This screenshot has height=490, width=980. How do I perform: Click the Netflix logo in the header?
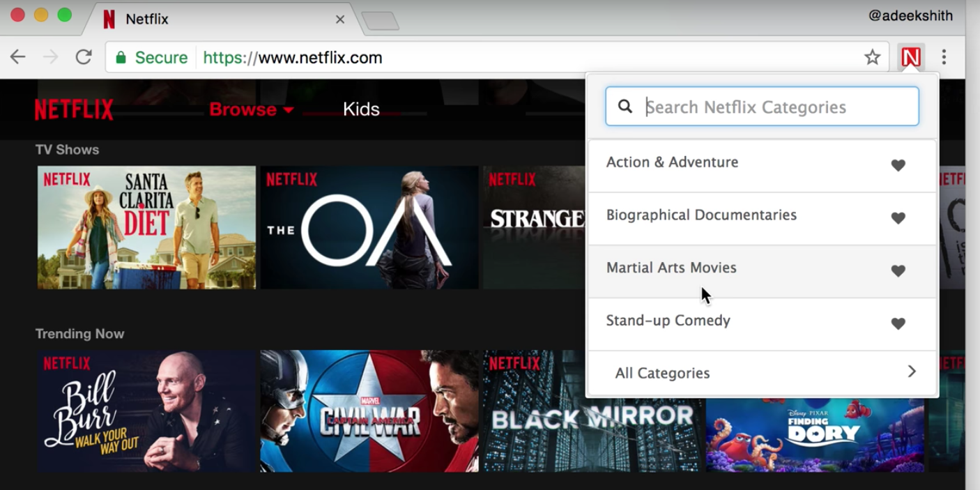pos(74,109)
